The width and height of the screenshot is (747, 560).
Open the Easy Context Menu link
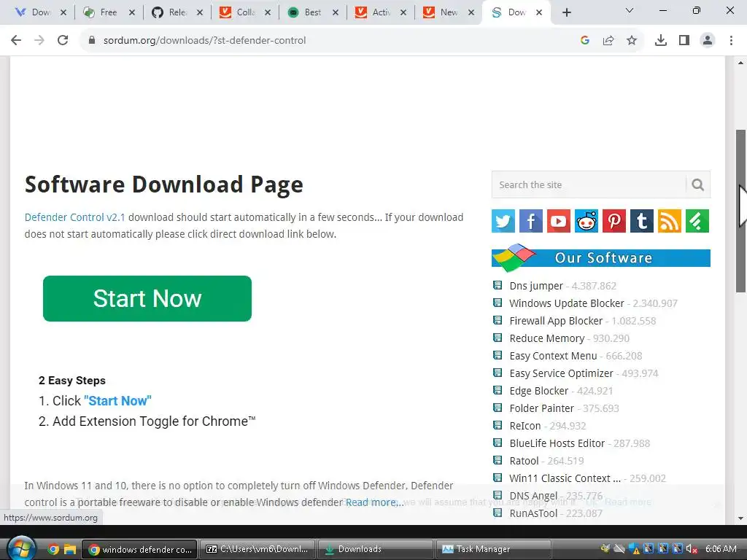coord(553,356)
